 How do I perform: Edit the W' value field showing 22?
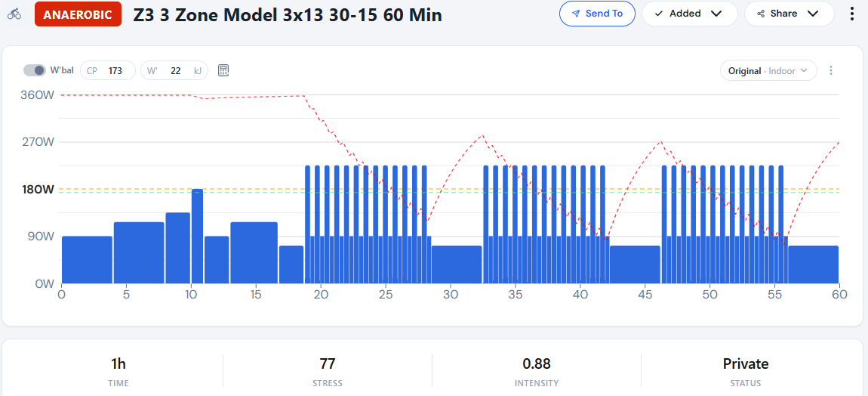pos(174,70)
